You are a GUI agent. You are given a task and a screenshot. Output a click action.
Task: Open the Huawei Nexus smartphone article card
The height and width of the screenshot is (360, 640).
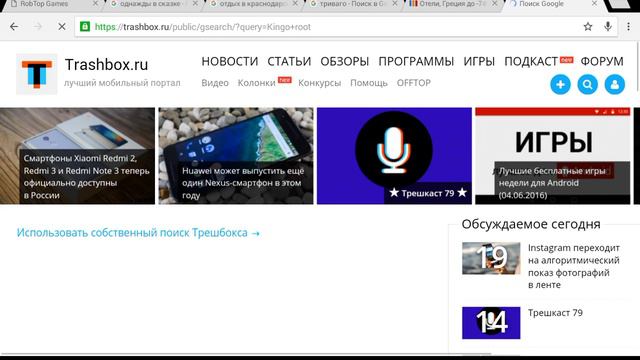(236, 156)
